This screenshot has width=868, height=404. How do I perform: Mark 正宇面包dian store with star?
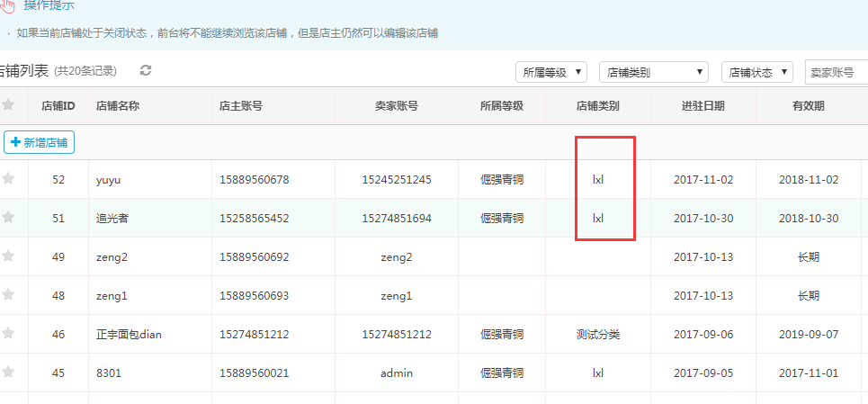click(x=8, y=334)
